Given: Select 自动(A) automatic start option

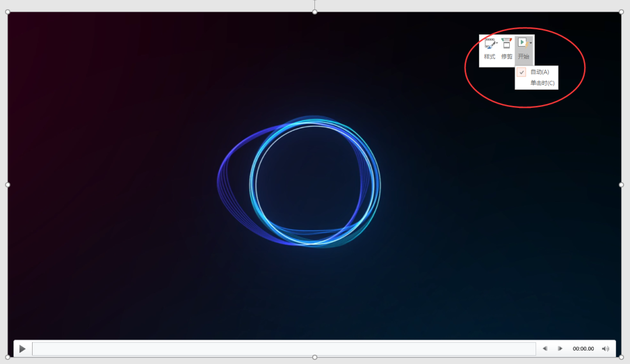Looking at the screenshot, I should click(x=537, y=72).
